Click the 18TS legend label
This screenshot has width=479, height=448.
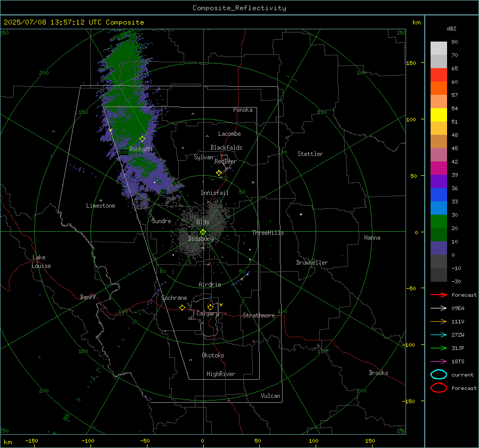coord(458,362)
